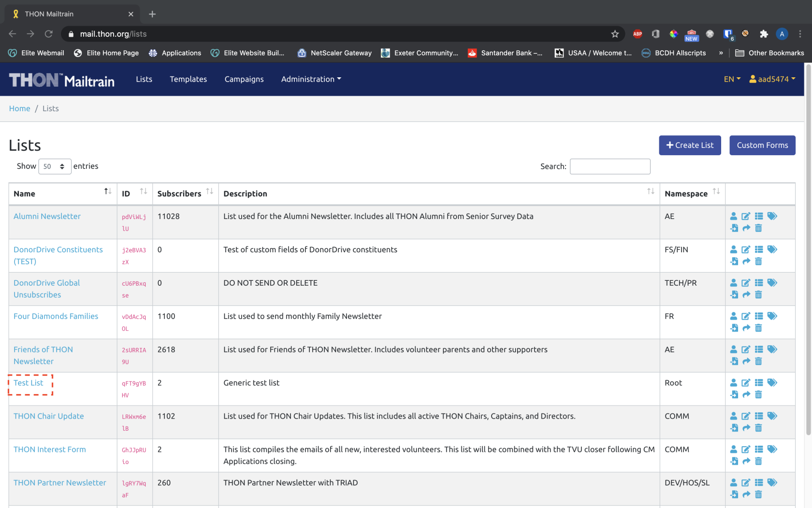Open subscribers icon for Alumni Newsletter
This screenshot has width=812, height=508.
[x=734, y=216]
